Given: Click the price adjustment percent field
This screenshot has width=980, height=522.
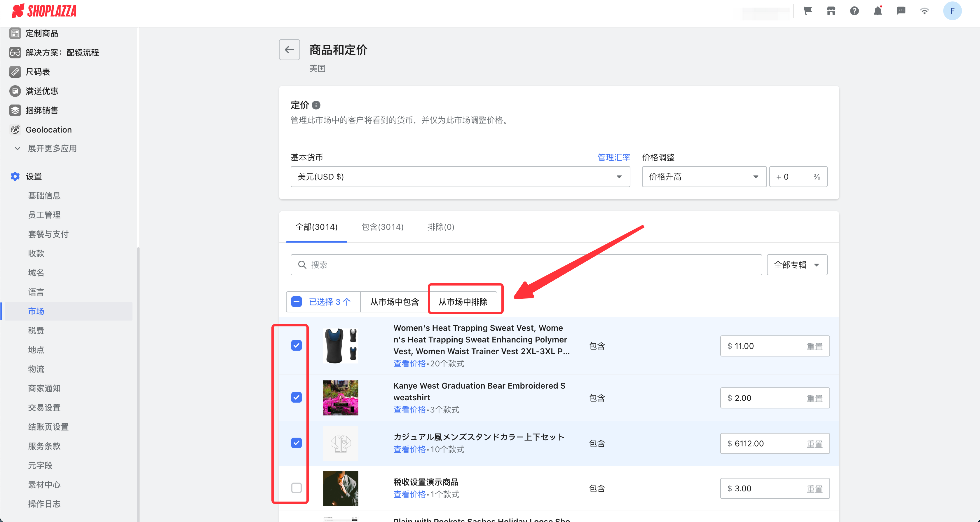Looking at the screenshot, I should click(798, 177).
